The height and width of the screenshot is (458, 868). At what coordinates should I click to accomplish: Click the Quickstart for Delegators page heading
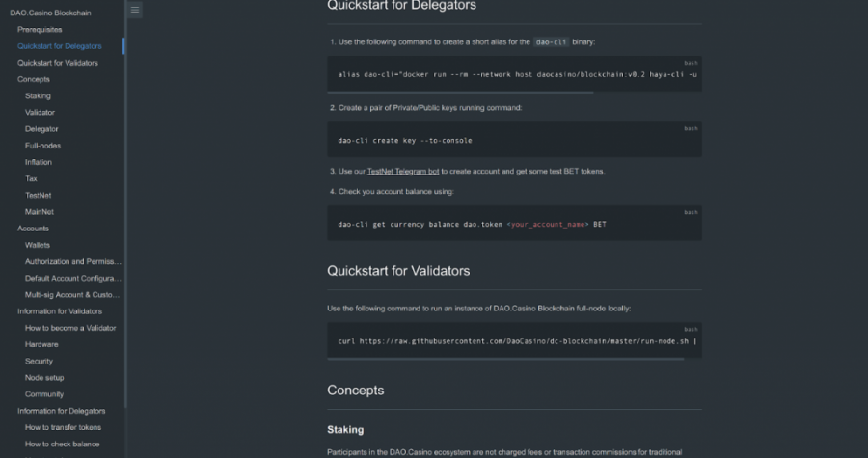(x=402, y=6)
